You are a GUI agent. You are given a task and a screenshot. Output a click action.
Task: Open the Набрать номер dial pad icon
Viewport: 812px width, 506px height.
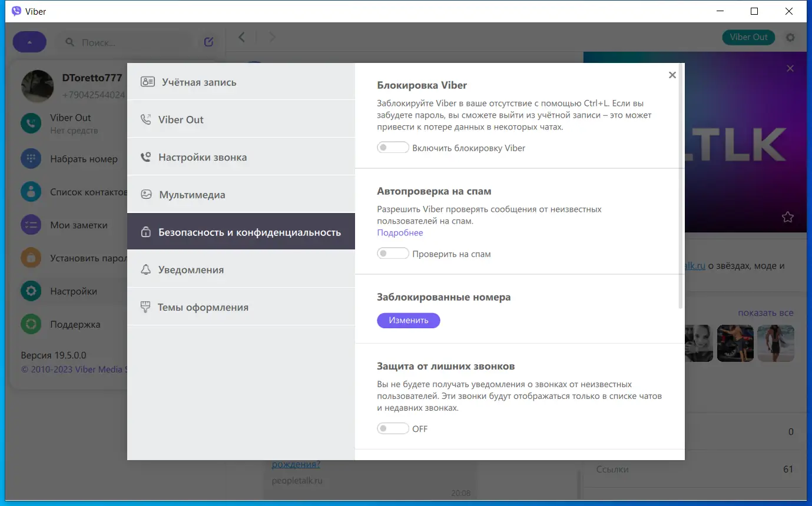[31, 158]
